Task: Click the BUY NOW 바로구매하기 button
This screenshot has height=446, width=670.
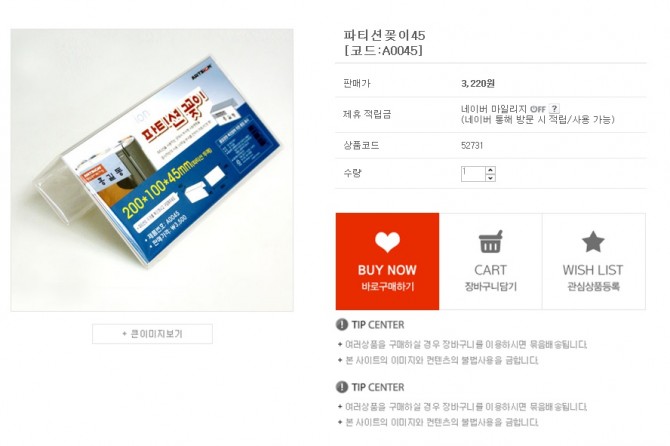Action: click(387, 261)
